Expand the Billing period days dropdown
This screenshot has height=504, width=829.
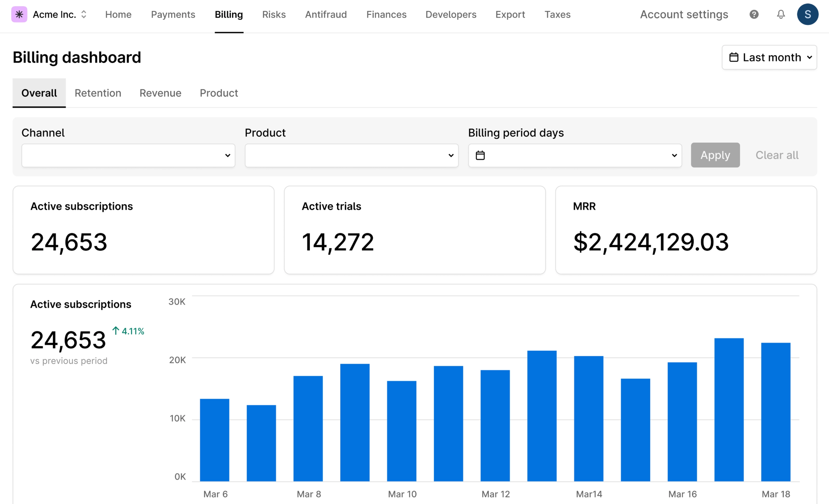[575, 156]
